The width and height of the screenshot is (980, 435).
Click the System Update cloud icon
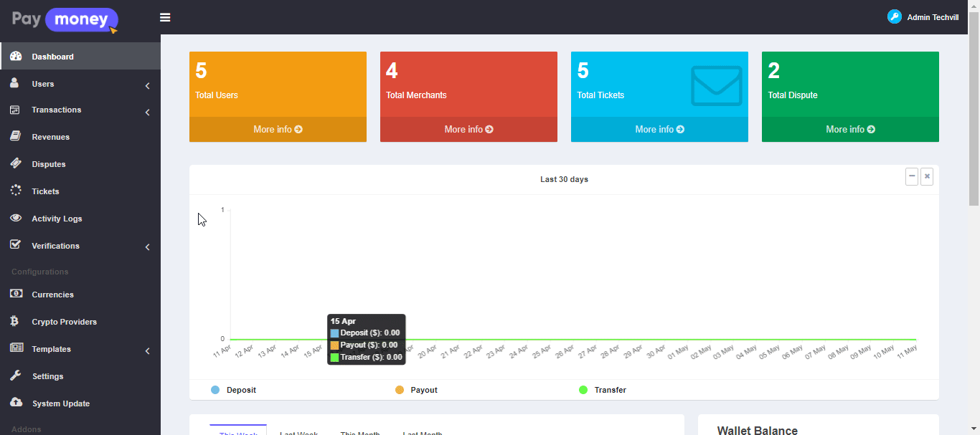pyautogui.click(x=15, y=403)
